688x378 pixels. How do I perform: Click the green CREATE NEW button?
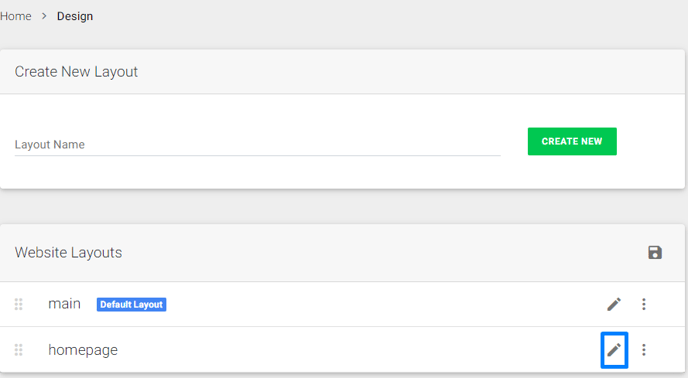572,141
